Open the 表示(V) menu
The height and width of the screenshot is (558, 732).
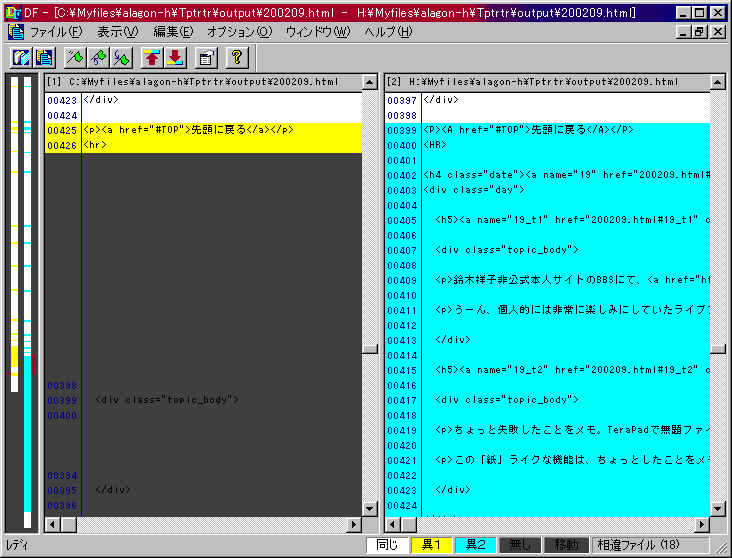tap(118, 32)
